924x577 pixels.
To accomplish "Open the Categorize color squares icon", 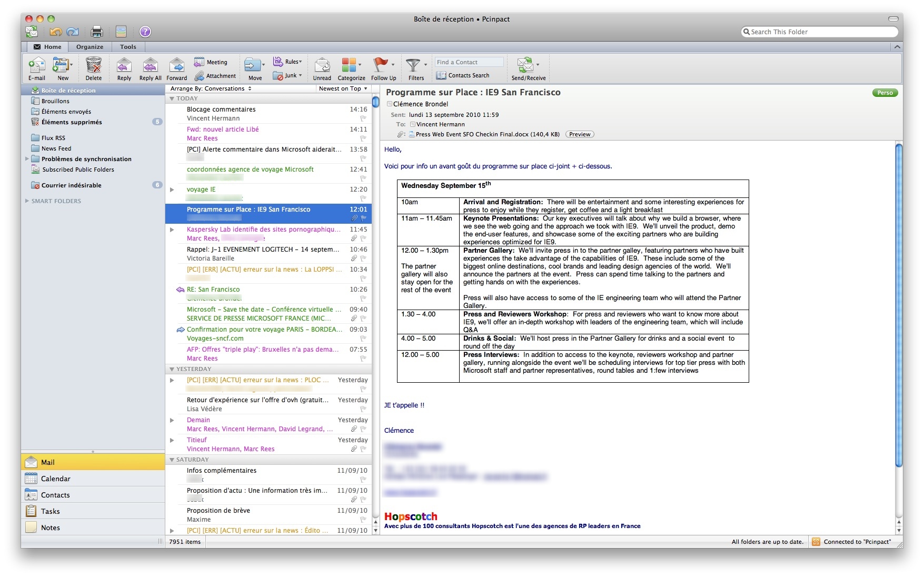I will [x=349, y=65].
